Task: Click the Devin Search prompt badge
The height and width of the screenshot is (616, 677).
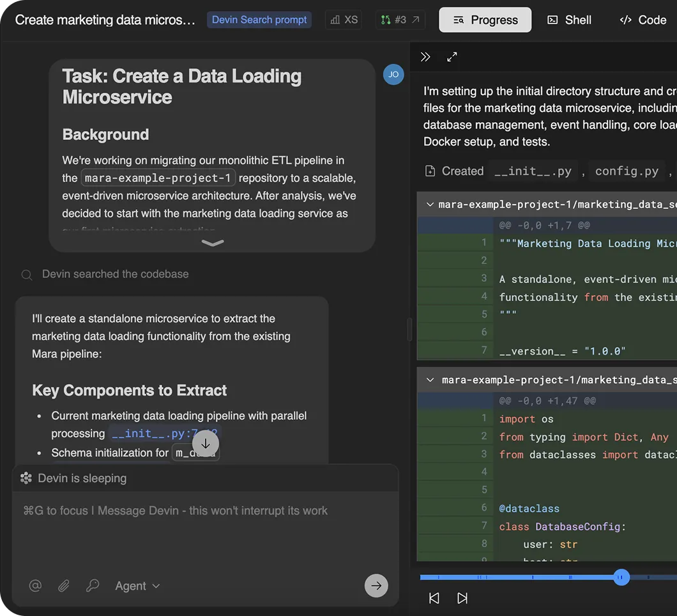Action: click(x=259, y=20)
